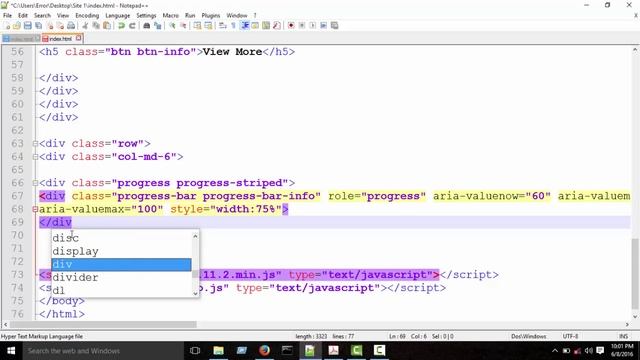Image resolution: width=640 pixels, height=360 pixels.
Task: Choose 'dl' from autocomplete list
Action: tap(121, 290)
